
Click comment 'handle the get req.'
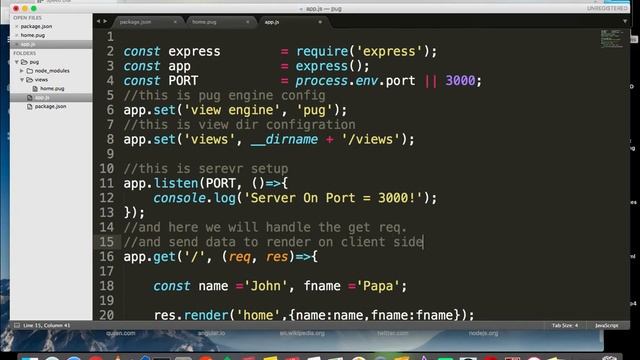coord(265,227)
